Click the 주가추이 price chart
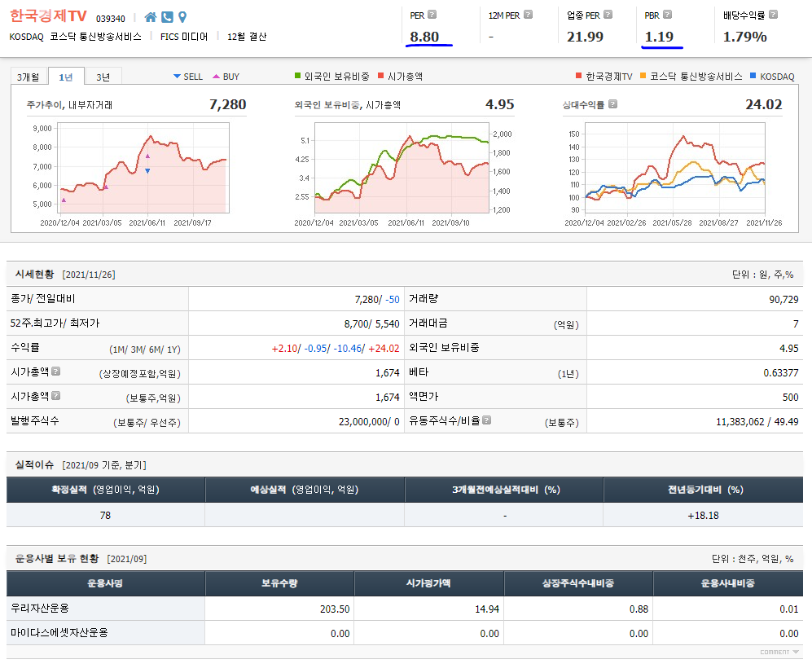The image size is (812, 664). (143, 168)
